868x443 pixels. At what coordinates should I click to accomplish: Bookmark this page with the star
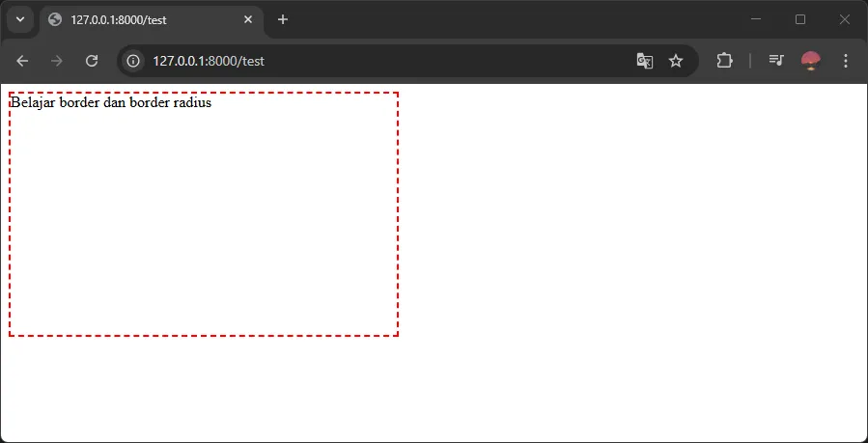tap(676, 61)
